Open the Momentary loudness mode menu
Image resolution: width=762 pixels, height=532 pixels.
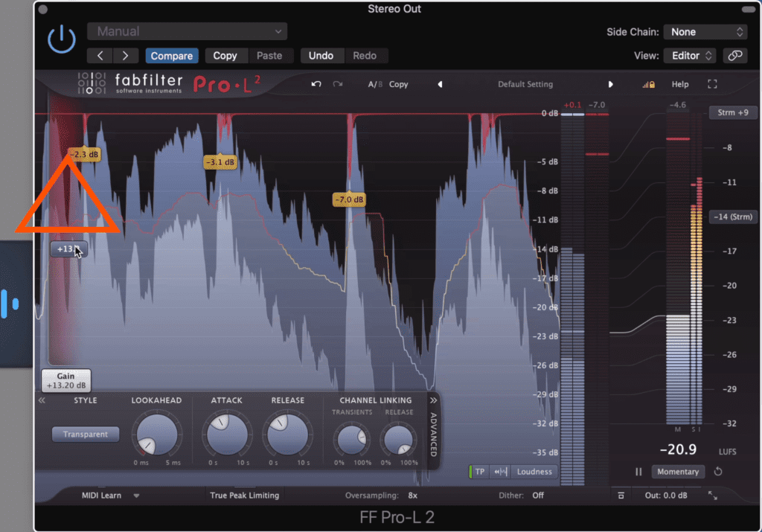678,472
